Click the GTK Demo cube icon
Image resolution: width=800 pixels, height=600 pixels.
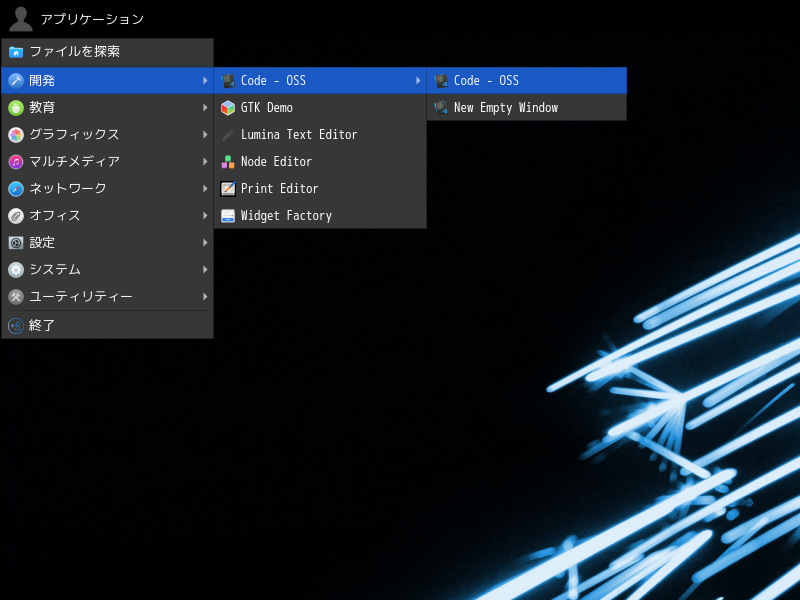click(228, 108)
